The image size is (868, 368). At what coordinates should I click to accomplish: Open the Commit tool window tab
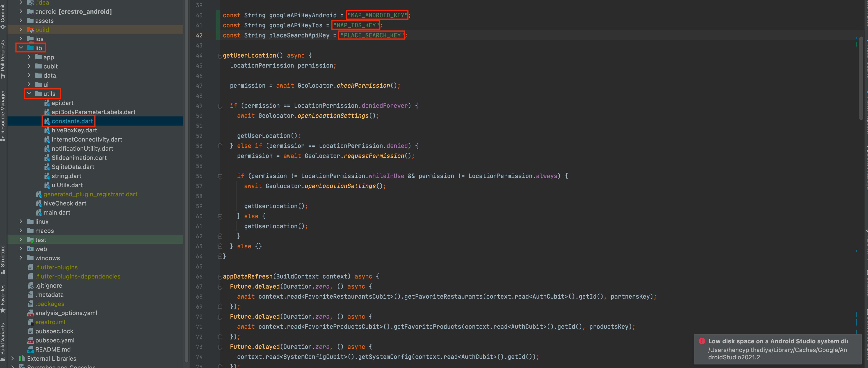(3, 16)
